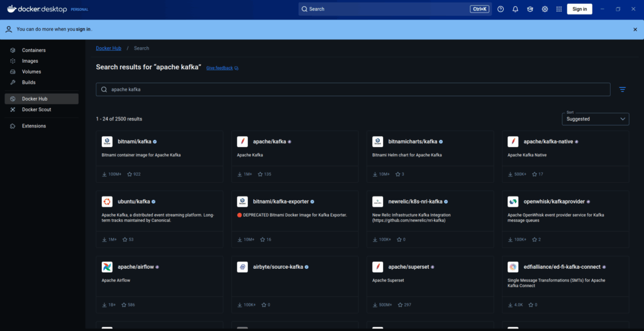Click the "Bitnami Helm chart for Apache Kafka" text
The height and width of the screenshot is (331, 644).
(407, 156)
